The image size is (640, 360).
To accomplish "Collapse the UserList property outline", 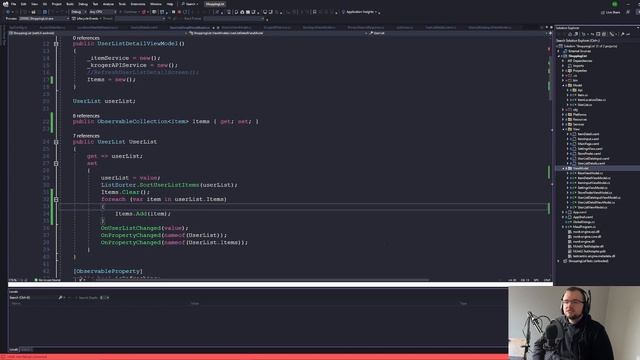I will (56, 142).
